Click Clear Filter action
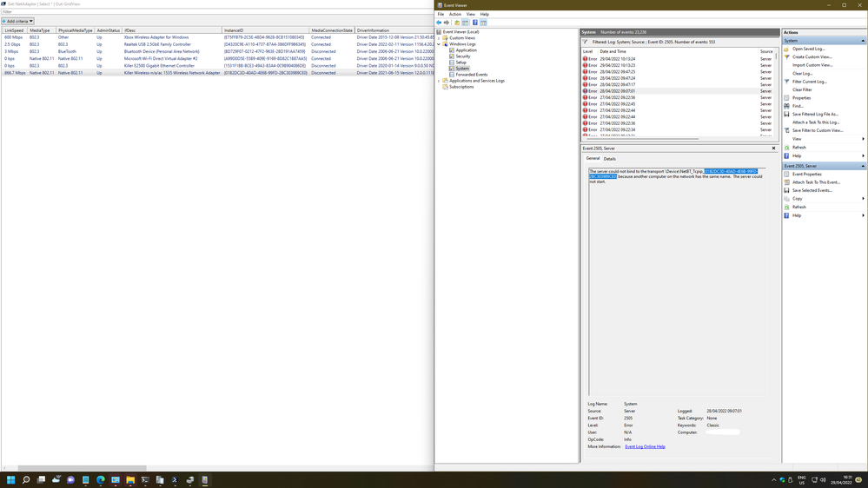Screen dimensions: 868x488 point(802,89)
